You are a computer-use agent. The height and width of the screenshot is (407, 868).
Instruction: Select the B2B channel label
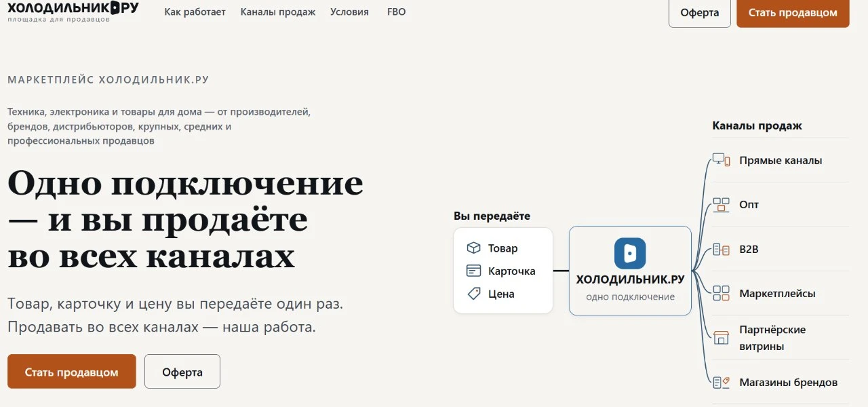pos(749,250)
